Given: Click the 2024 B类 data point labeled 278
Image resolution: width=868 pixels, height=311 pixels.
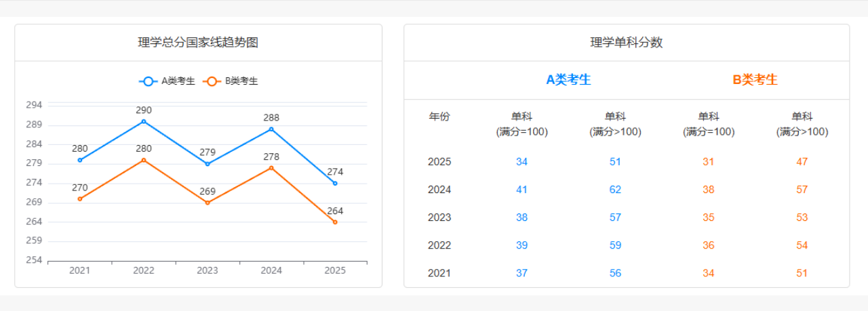Looking at the screenshot, I should (x=271, y=167).
